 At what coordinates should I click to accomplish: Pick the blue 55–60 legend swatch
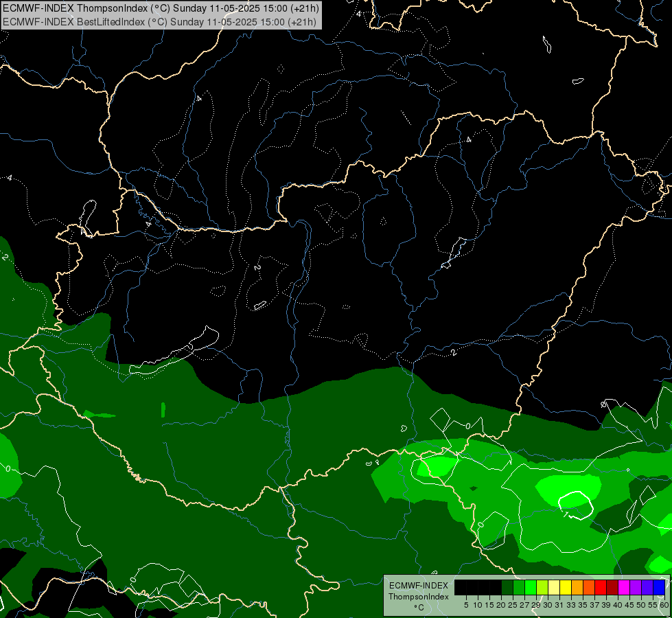659,587
